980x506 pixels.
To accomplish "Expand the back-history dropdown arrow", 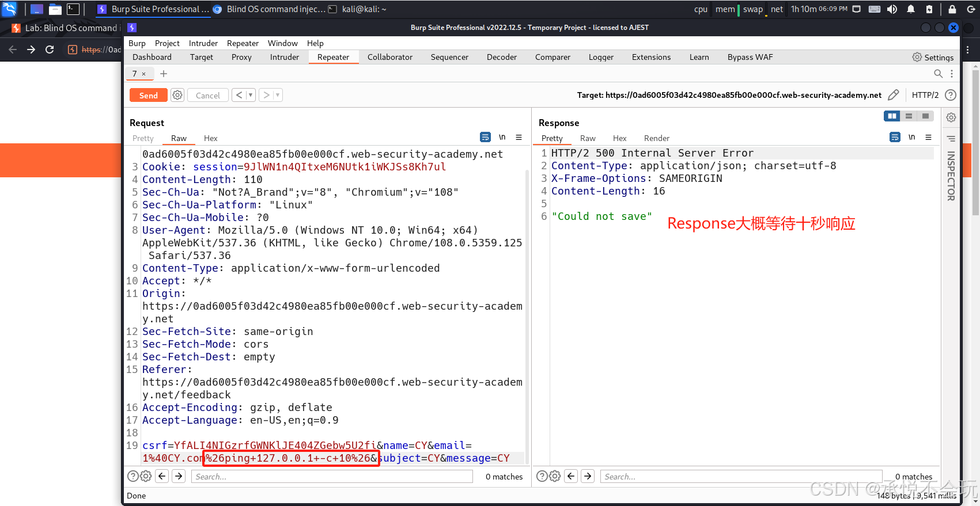I will point(251,95).
